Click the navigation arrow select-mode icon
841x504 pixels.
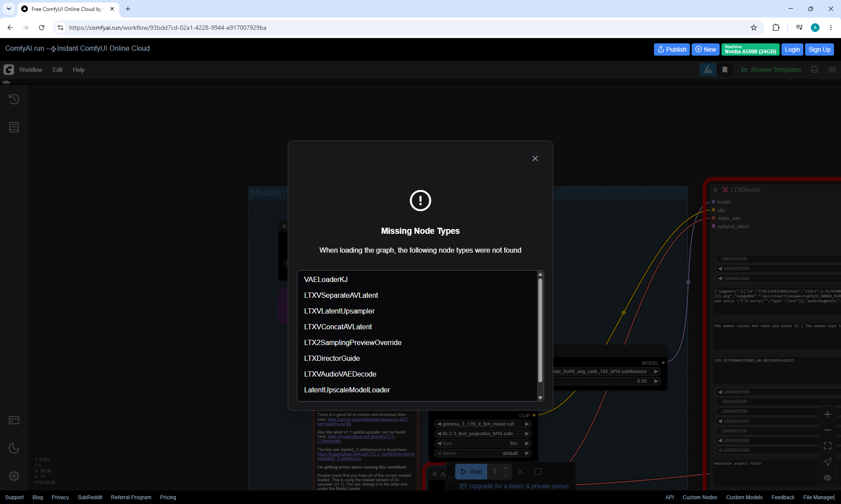pyautogui.click(x=827, y=462)
